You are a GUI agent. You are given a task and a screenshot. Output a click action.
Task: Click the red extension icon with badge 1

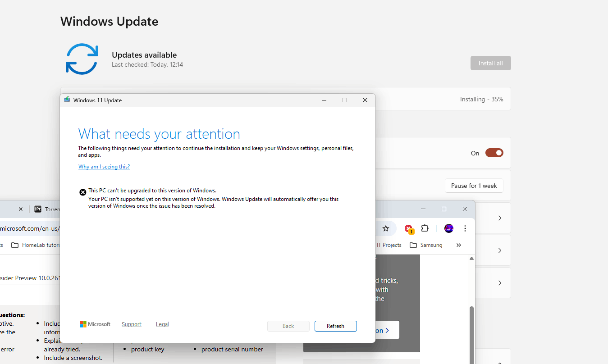tap(409, 228)
